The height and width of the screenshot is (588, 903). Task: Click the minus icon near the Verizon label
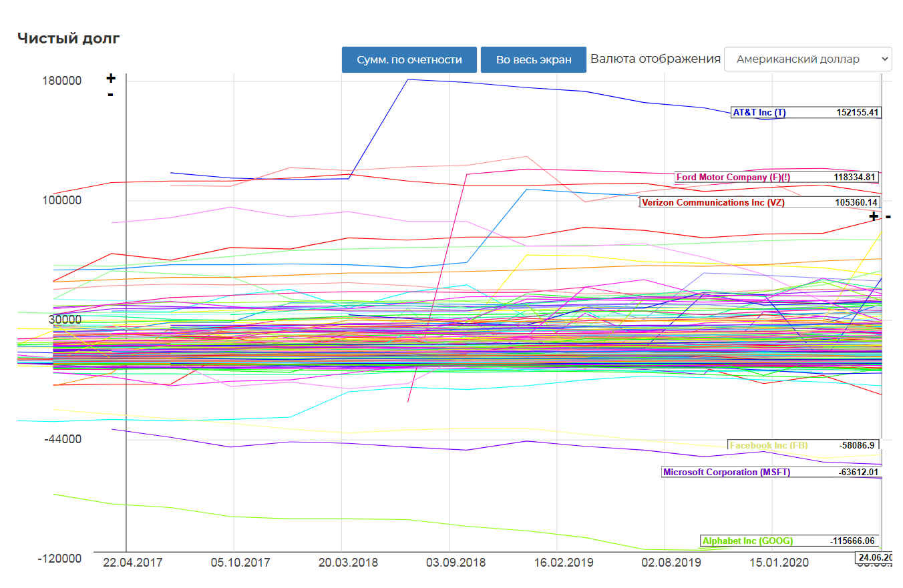tap(888, 216)
